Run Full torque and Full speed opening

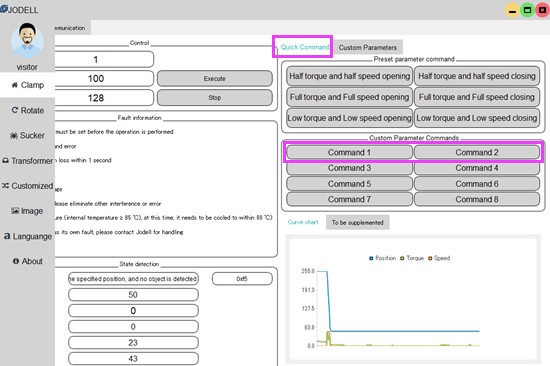[349, 97]
